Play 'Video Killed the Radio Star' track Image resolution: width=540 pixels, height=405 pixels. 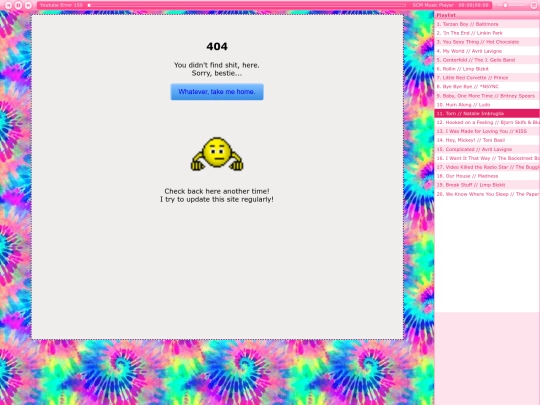[x=487, y=167]
